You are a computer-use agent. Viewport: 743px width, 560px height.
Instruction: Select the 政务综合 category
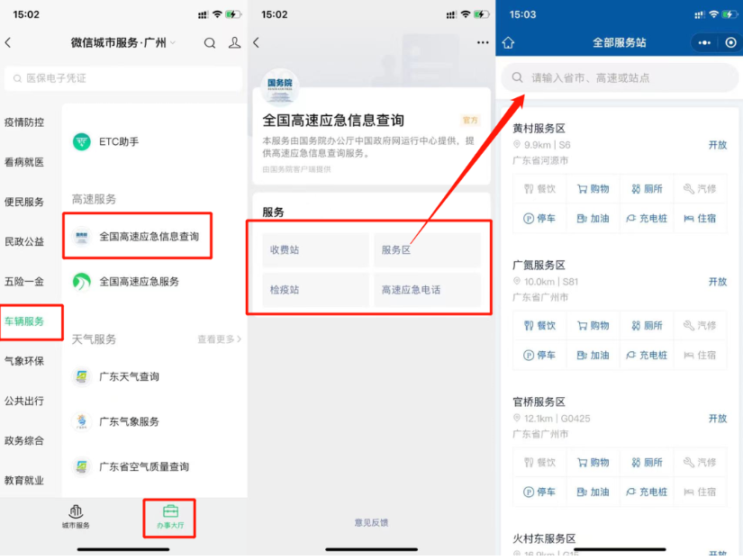24,440
